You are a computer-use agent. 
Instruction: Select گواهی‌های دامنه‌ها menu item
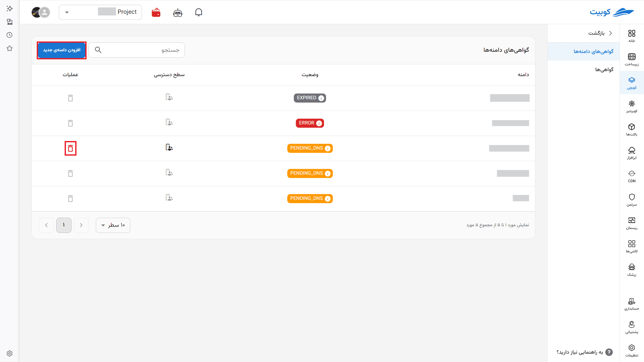(x=584, y=51)
